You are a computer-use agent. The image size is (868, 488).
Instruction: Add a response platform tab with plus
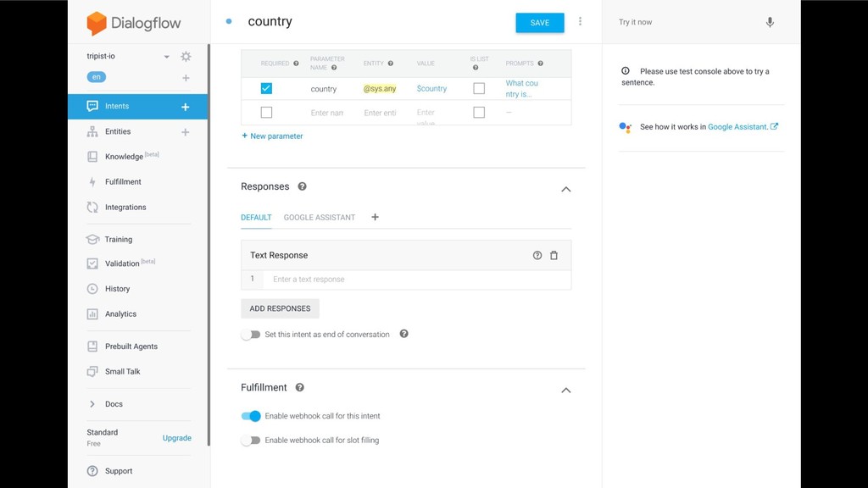(x=375, y=217)
